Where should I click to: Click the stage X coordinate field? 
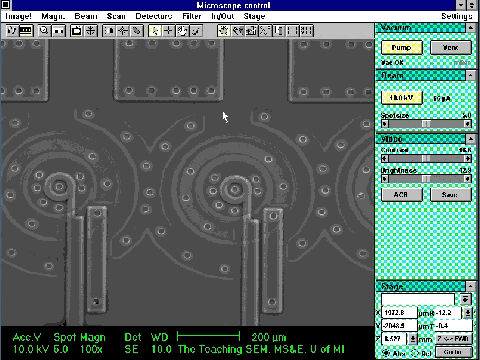pos(399,313)
